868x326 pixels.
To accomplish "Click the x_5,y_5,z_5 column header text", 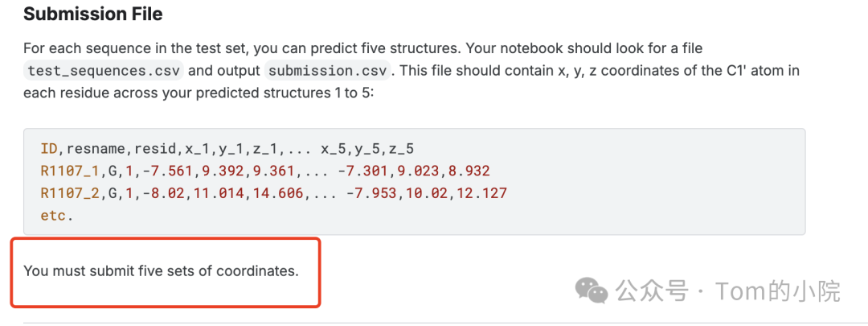I will (367, 149).
